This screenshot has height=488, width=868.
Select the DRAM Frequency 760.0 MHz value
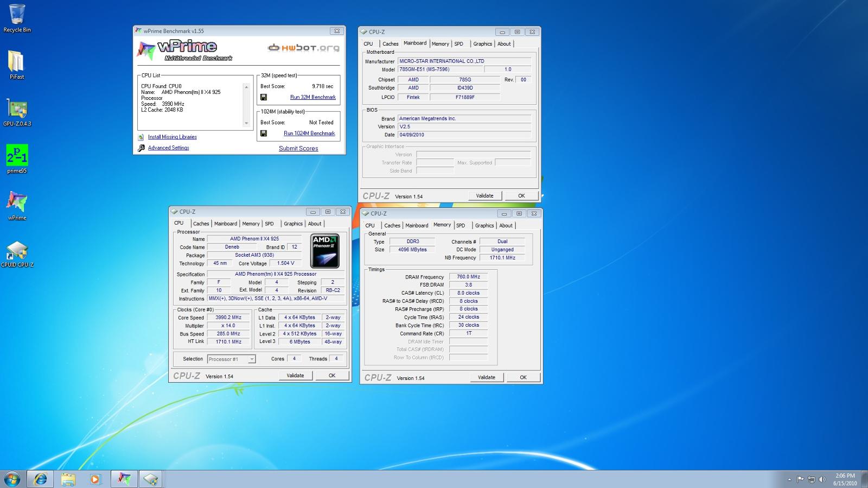tap(468, 277)
